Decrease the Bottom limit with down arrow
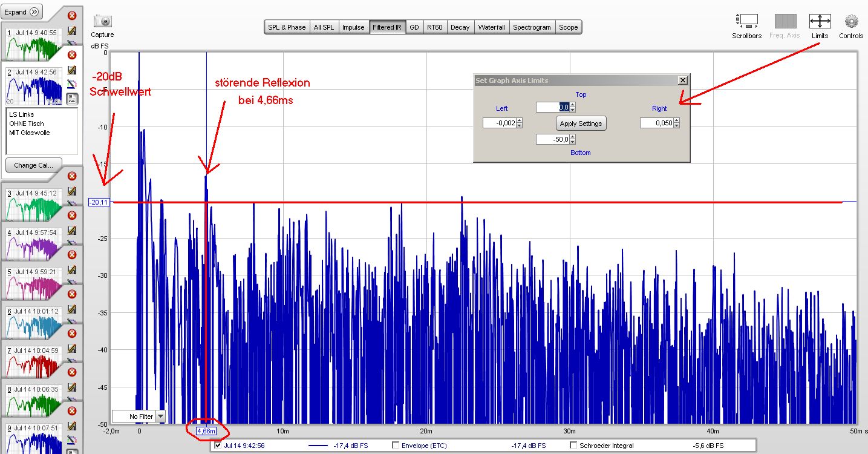The image size is (868, 454). click(x=573, y=142)
